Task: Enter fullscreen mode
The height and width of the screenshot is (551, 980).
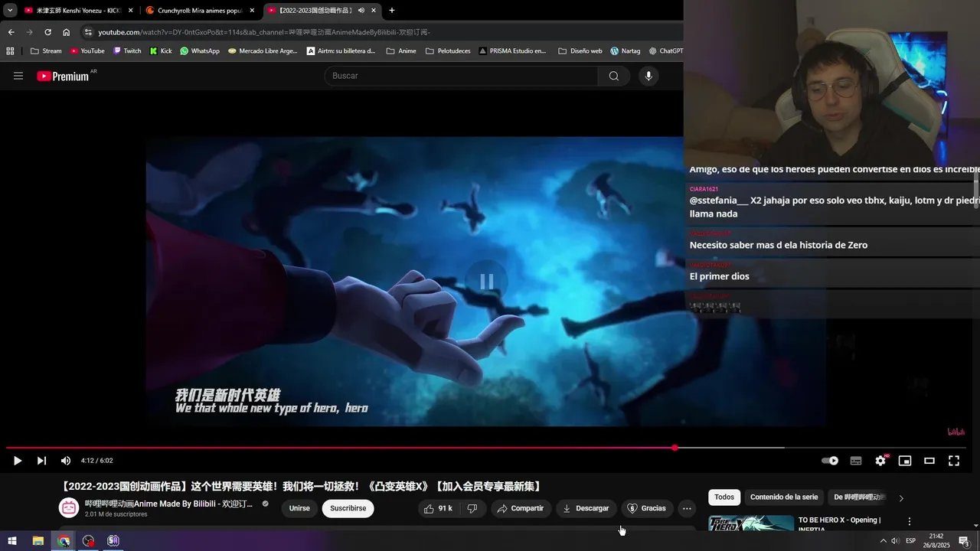Action: pyautogui.click(x=954, y=461)
